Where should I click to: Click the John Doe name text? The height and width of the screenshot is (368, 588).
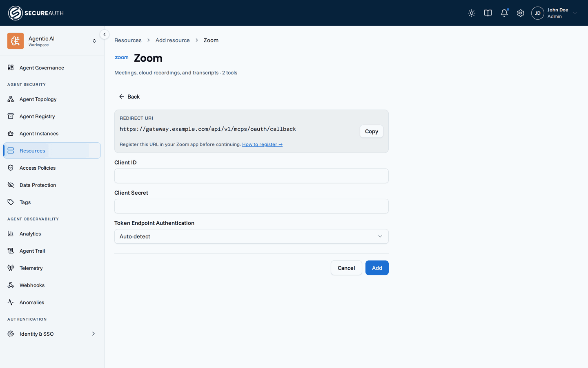[558, 10]
